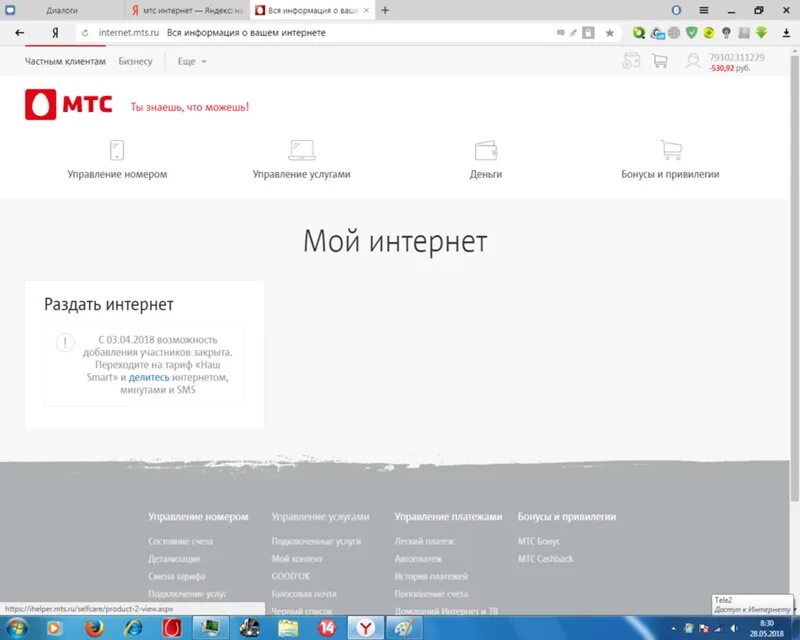This screenshot has height=640, width=800.
Task: Open browser downloads icon
Action: 786,33
